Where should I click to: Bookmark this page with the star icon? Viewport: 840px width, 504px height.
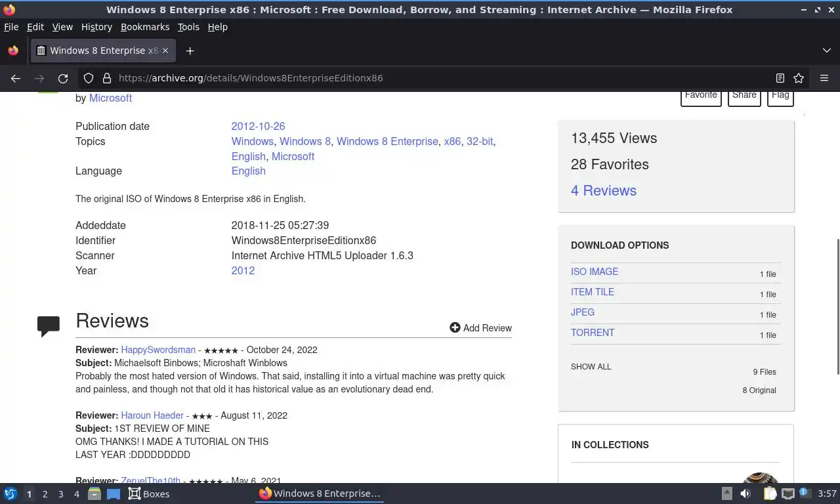[799, 78]
